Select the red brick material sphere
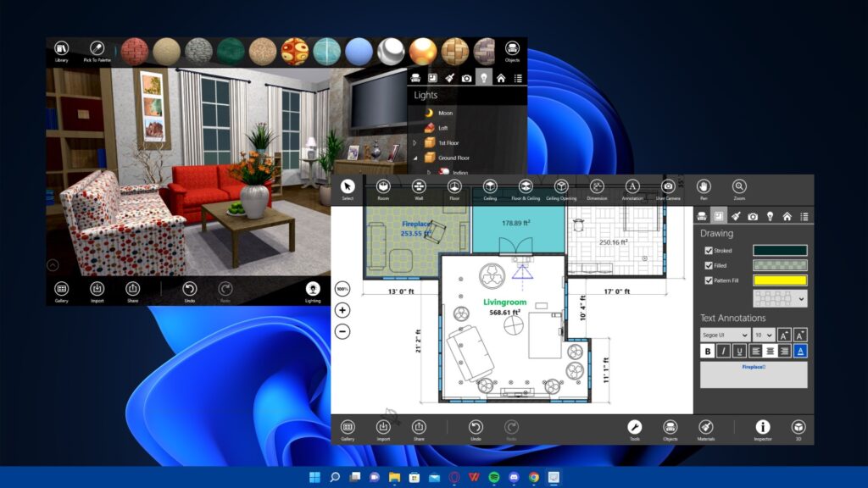868x488 pixels. 135,52
